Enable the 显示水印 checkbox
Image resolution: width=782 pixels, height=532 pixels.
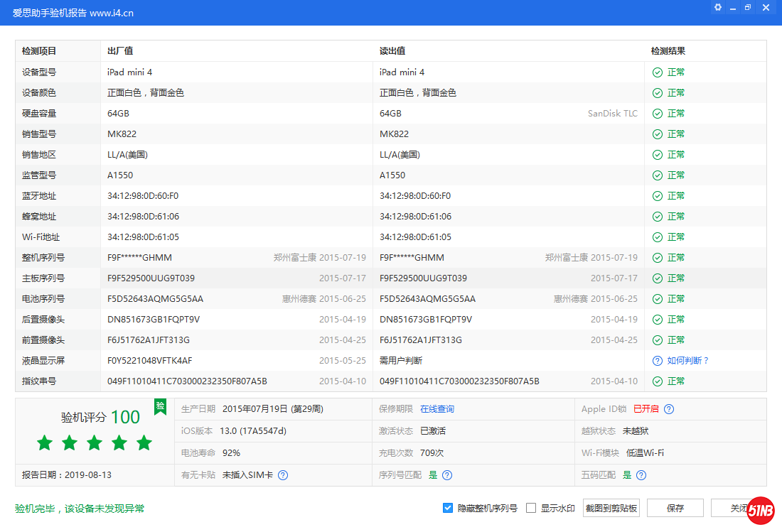coord(531,508)
